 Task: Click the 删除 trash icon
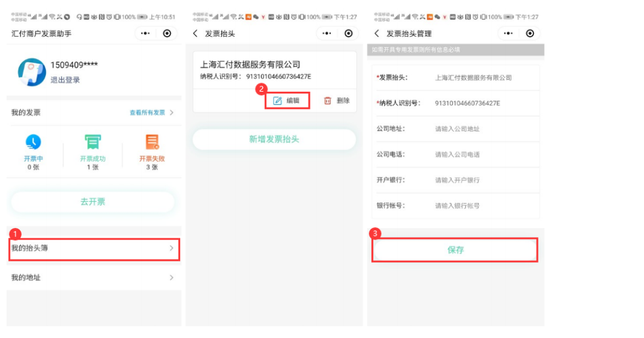(328, 101)
